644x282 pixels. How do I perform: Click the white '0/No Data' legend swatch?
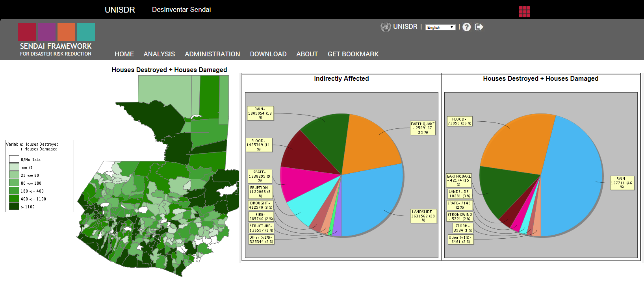tap(14, 159)
